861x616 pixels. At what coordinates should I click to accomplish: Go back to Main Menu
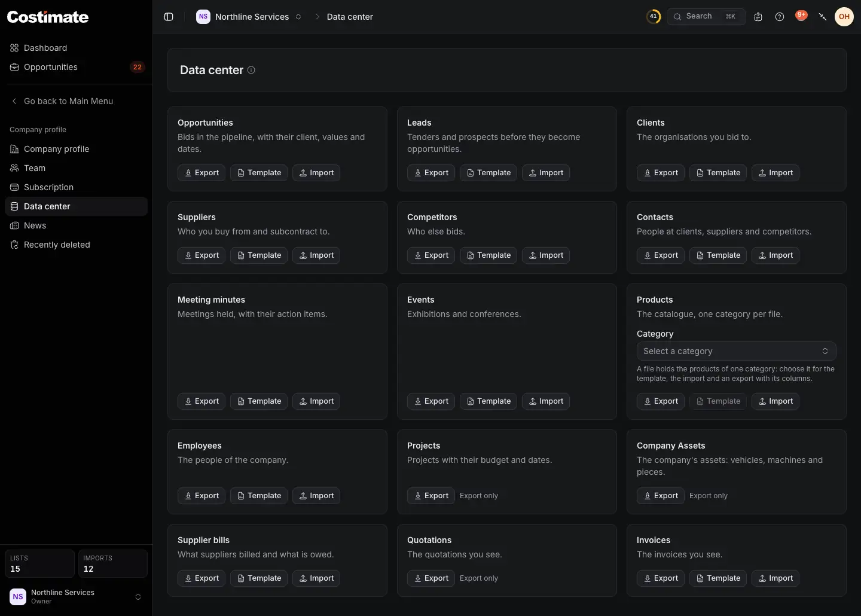point(77,101)
